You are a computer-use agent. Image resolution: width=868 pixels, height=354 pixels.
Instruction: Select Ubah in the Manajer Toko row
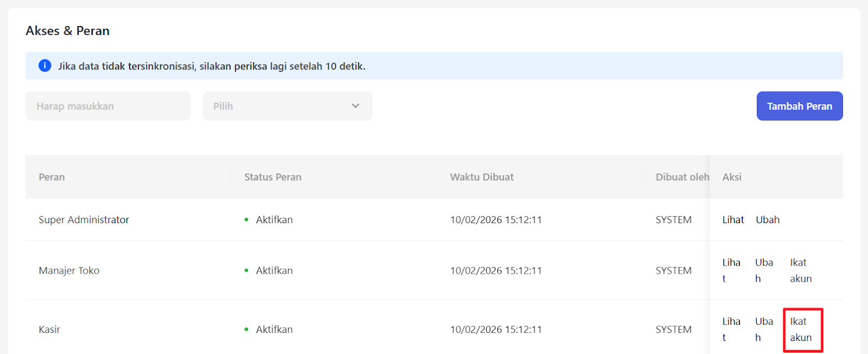coord(764,270)
